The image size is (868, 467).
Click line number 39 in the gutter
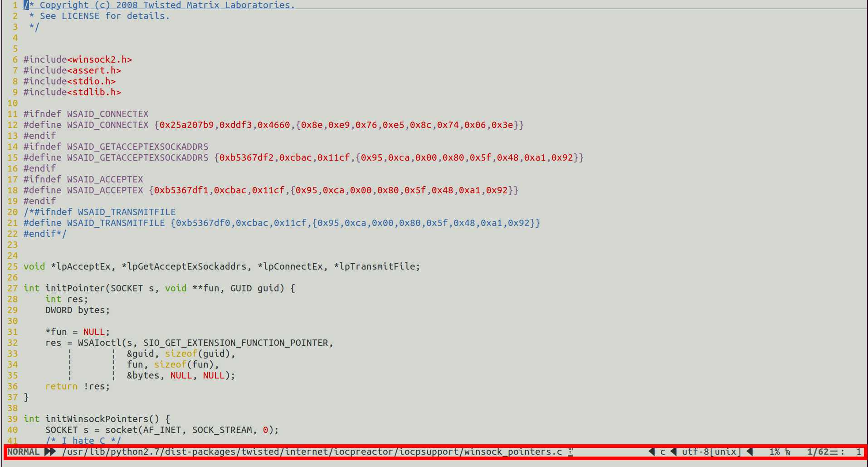pos(13,419)
